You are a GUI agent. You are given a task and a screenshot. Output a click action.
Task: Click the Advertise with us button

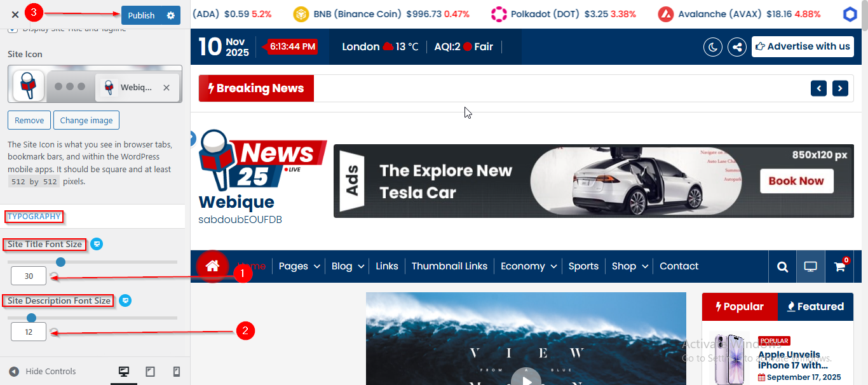click(803, 46)
